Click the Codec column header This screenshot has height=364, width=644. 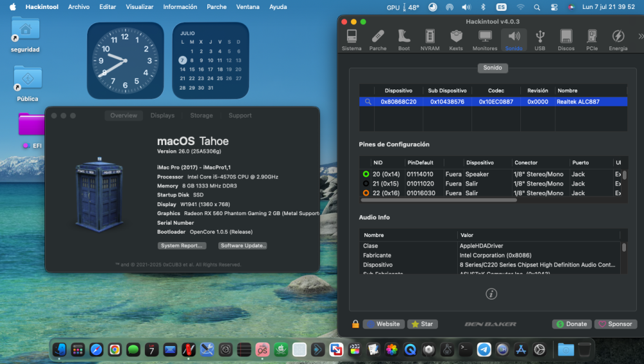tap(496, 91)
